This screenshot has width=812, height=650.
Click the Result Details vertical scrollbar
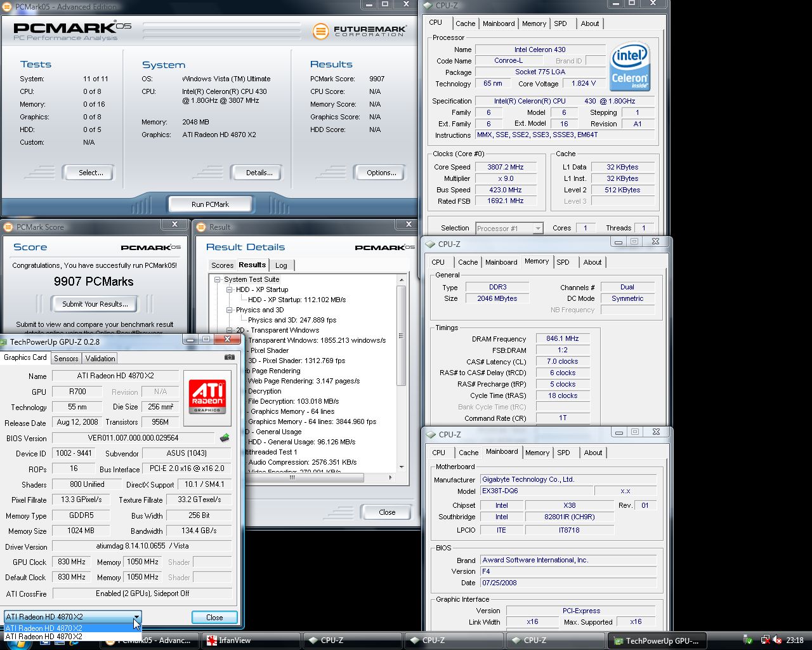pos(401,335)
